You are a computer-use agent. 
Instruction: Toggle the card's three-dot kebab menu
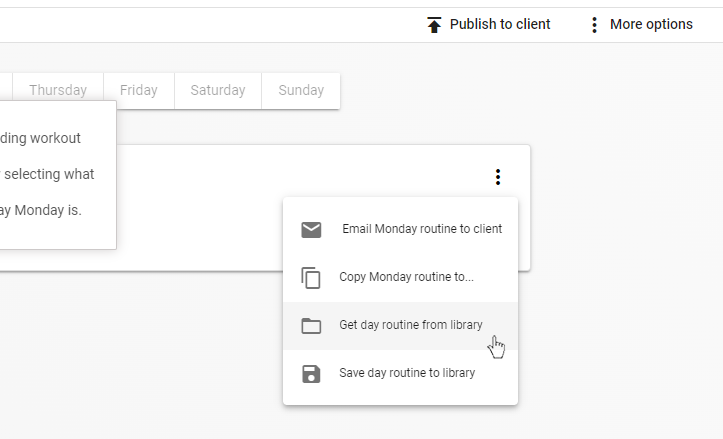(x=498, y=177)
